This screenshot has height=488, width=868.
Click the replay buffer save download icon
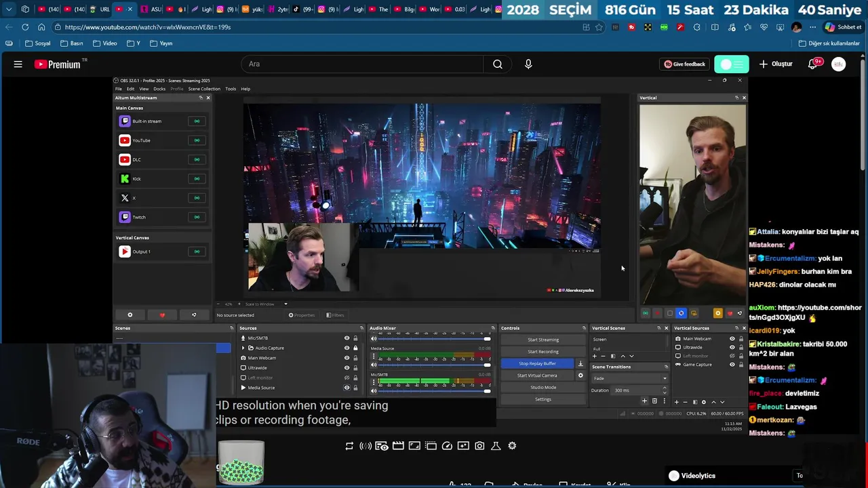tap(580, 363)
